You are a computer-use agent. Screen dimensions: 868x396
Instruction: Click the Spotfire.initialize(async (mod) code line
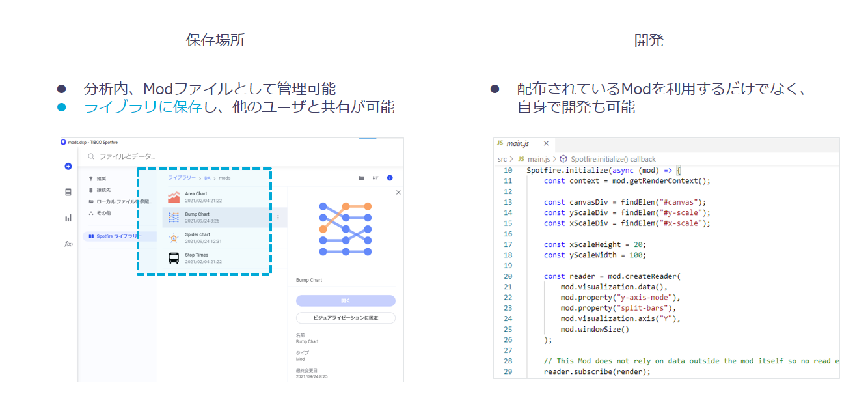coord(603,171)
